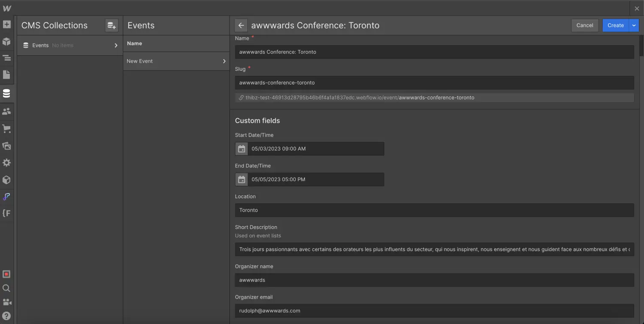Image resolution: width=644 pixels, height=324 pixels.
Task: Cancel the new event item
Action: tap(585, 25)
